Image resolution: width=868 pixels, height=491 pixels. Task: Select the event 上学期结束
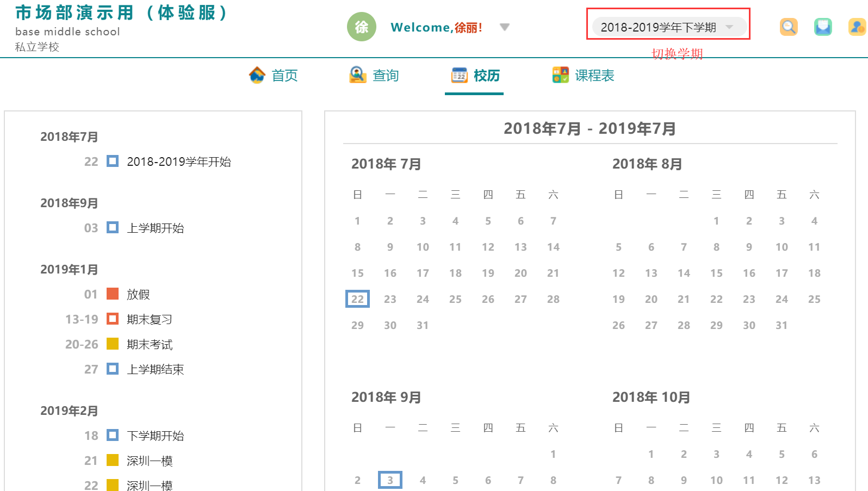point(156,369)
